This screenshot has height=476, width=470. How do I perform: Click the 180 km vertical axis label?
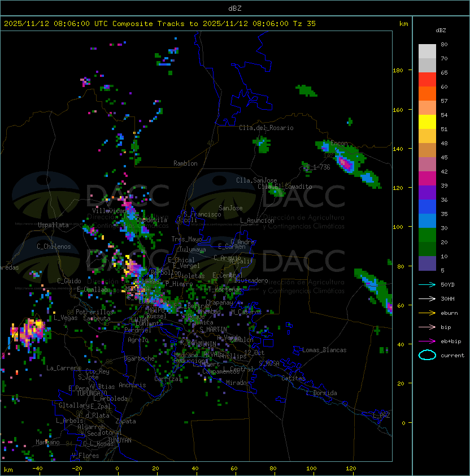tap(398, 71)
